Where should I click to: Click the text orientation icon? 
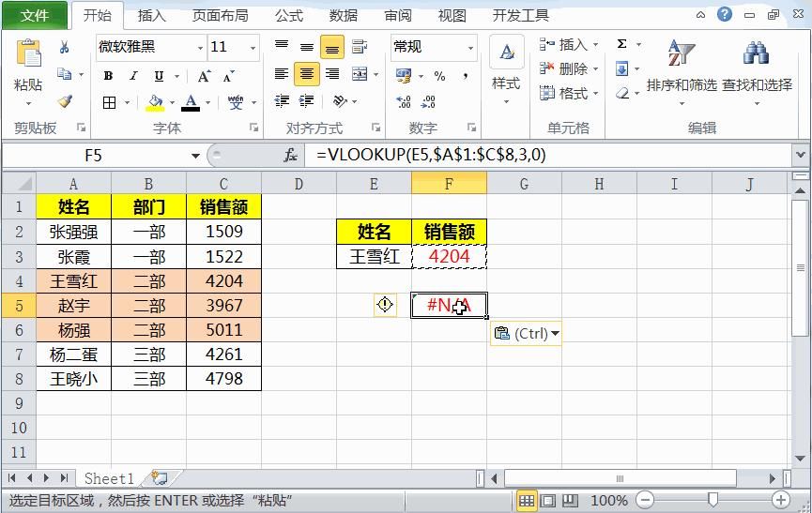point(340,101)
